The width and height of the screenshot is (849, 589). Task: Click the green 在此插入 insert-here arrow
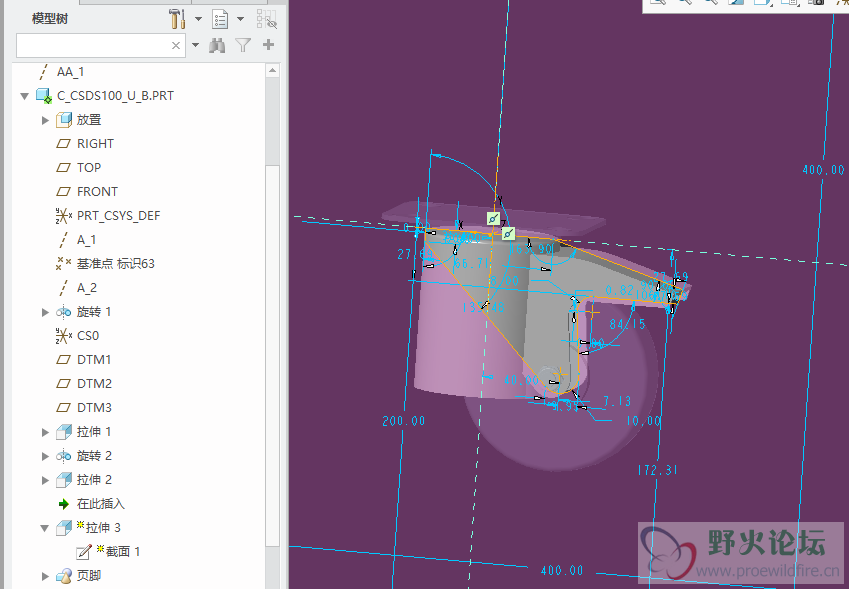click(64, 504)
